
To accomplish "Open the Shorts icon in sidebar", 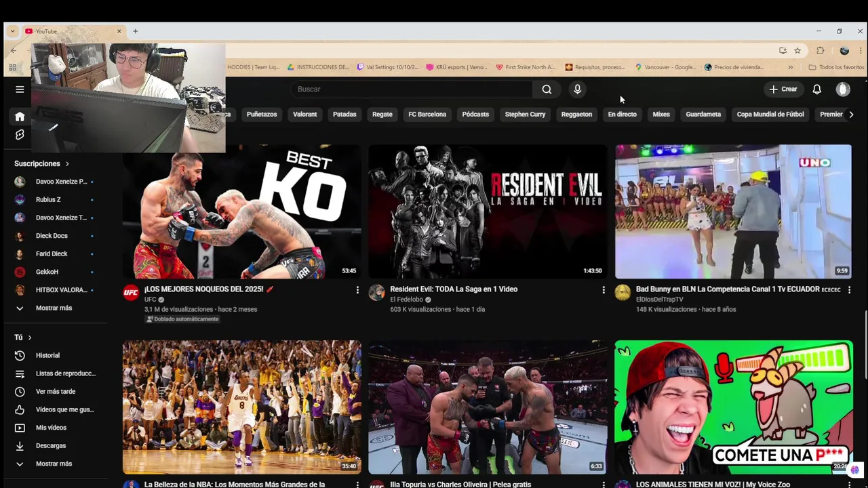I will point(20,135).
